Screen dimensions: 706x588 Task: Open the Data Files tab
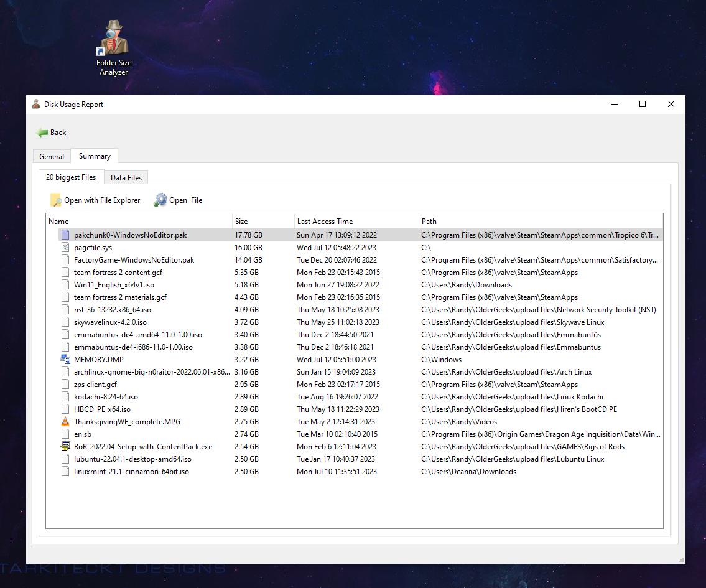(126, 177)
